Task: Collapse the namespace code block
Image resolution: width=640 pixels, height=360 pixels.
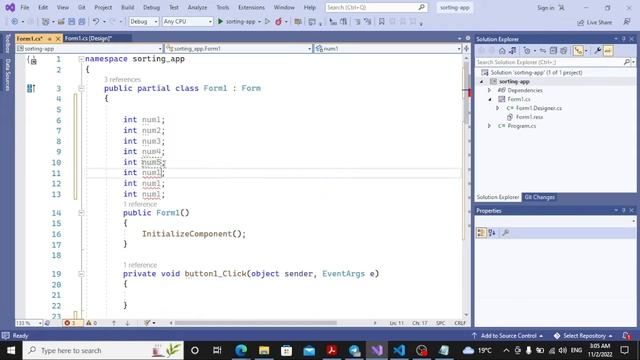Action: coord(81,59)
